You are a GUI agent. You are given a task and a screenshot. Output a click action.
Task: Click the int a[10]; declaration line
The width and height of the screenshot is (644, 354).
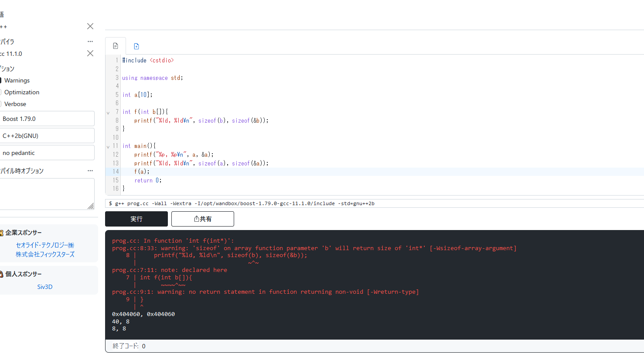tap(137, 95)
